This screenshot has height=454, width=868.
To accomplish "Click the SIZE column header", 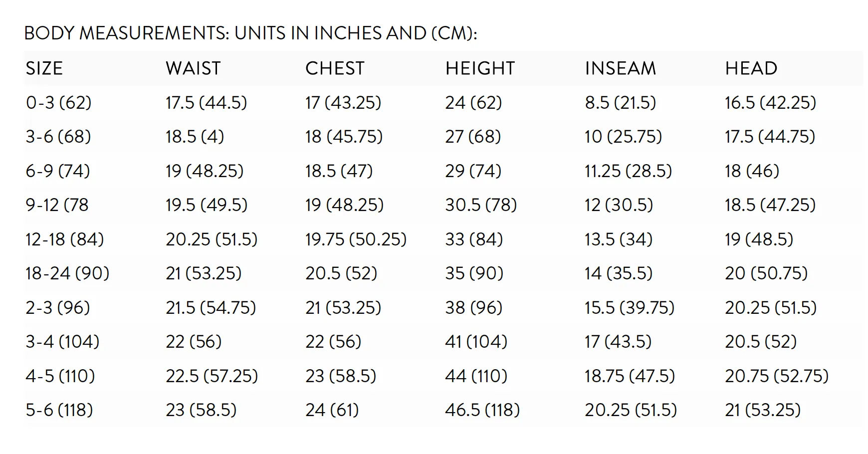I will [x=44, y=68].
